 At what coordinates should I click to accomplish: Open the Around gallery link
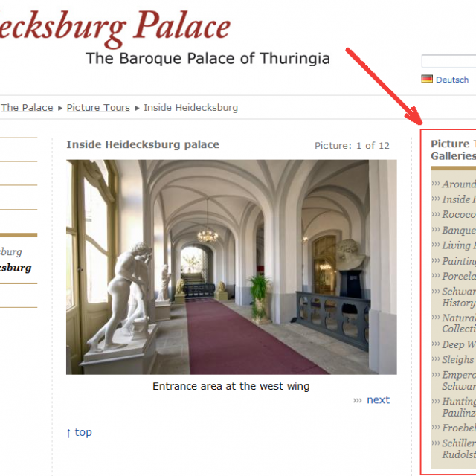coord(458,184)
